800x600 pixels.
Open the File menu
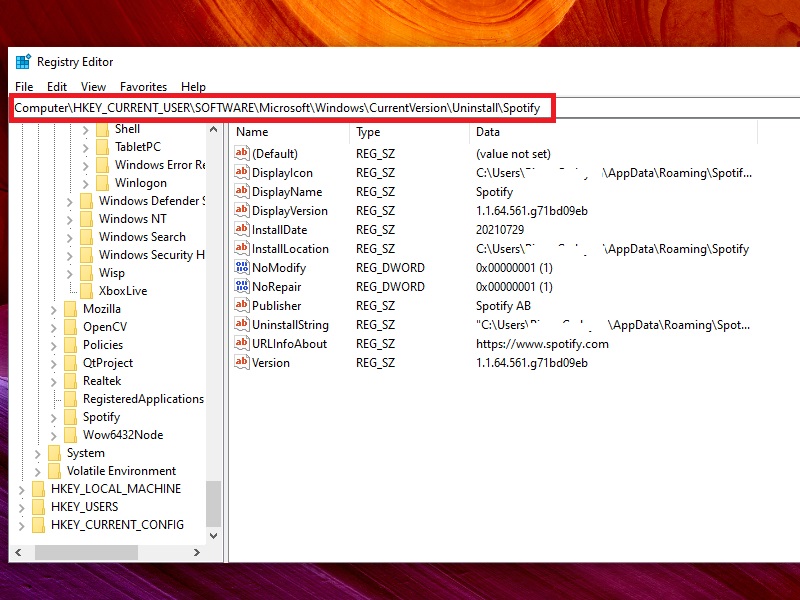pos(24,87)
